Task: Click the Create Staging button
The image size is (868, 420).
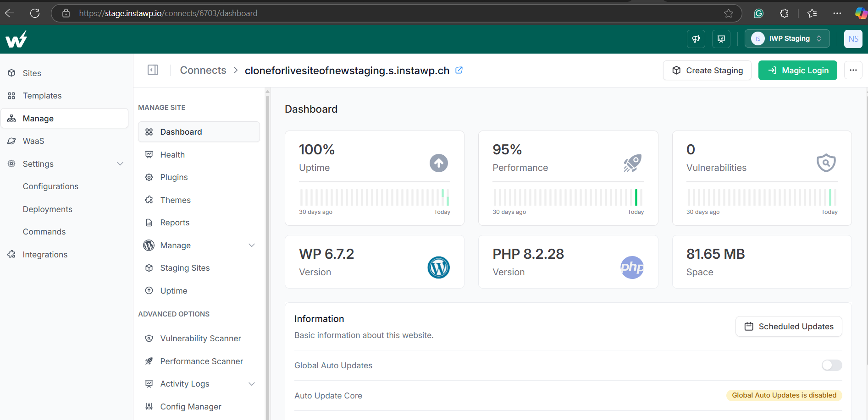Action: coord(707,71)
